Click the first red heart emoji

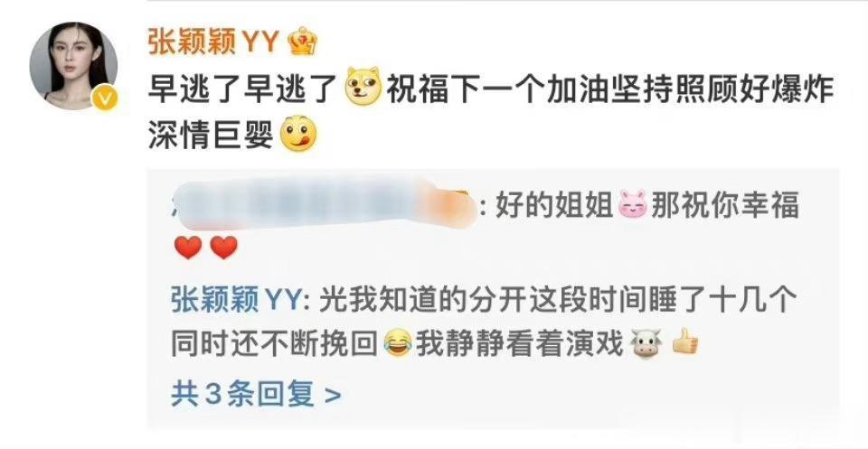tap(188, 248)
